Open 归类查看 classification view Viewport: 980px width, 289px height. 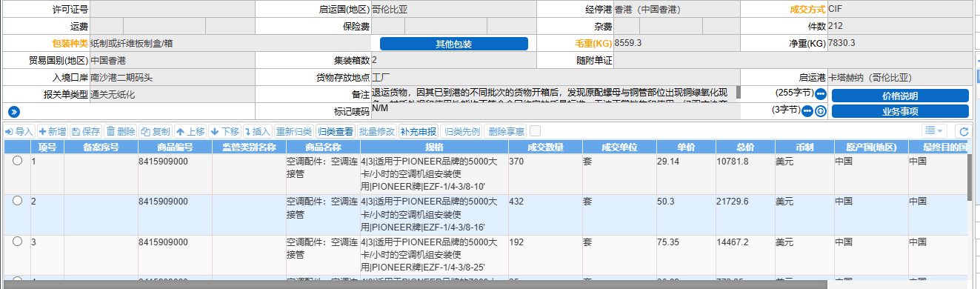[x=336, y=131]
